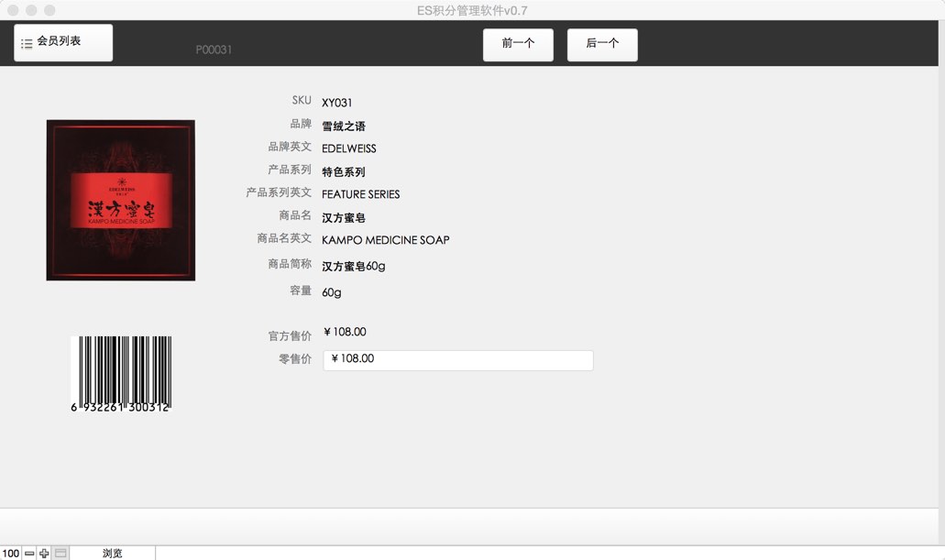The width and height of the screenshot is (945, 560).
Task: Select the capacity value 60g
Action: pyautogui.click(x=332, y=292)
